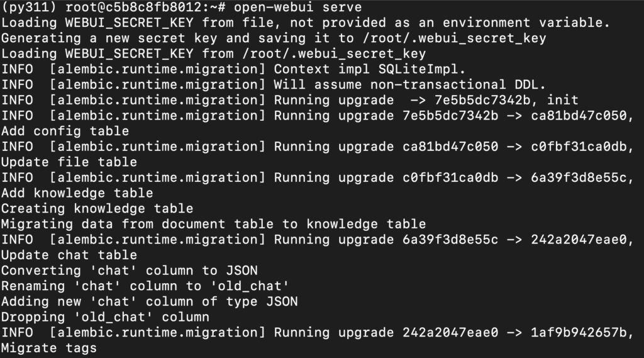Click the "Migrate tags" line at bottom
Screen dimensions: 644x358
49,347
